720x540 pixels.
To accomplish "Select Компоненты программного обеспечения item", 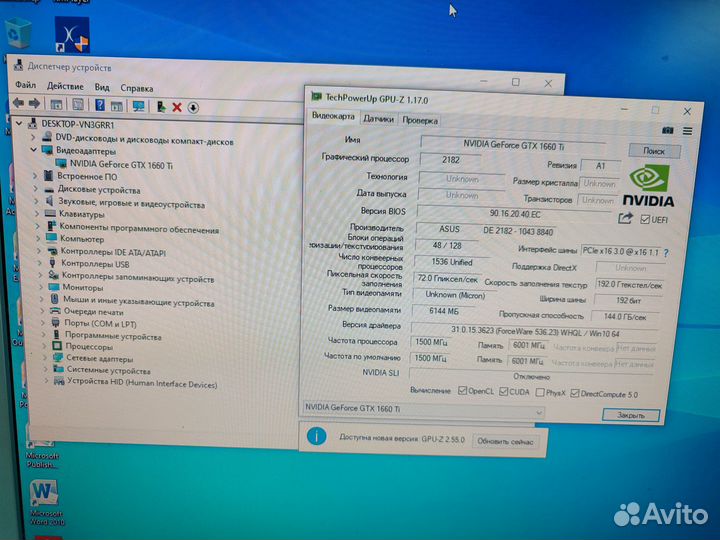I will (139, 229).
